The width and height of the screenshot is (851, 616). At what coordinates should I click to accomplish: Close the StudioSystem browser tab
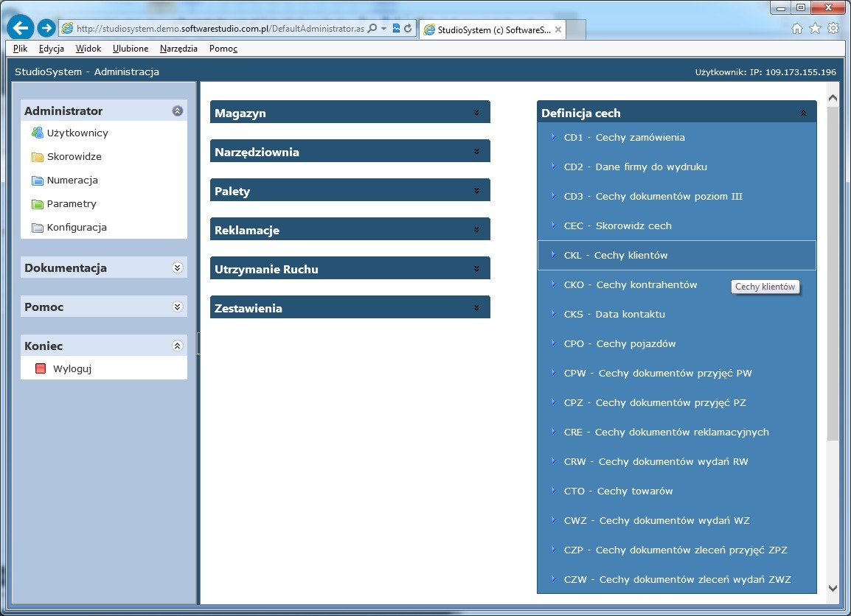click(x=558, y=29)
